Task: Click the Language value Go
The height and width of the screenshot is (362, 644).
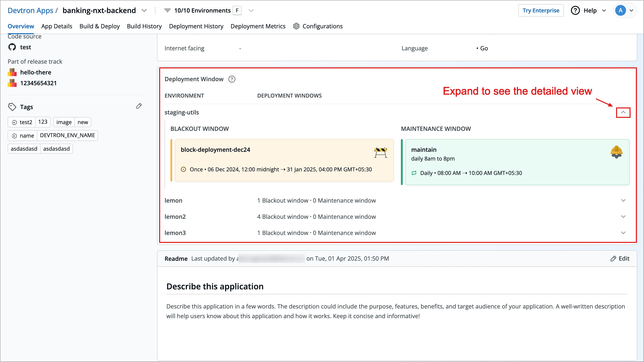Action: coord(484,48)
